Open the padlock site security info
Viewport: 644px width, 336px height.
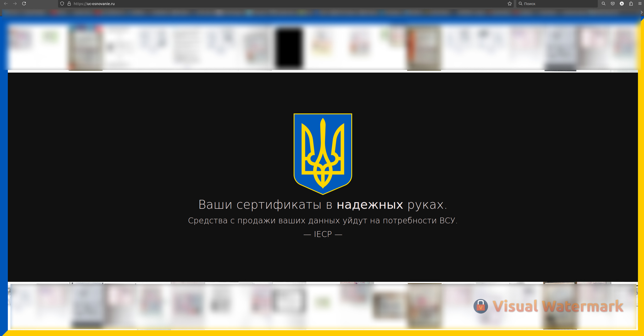pyautogui.click(x=69, y=4)
